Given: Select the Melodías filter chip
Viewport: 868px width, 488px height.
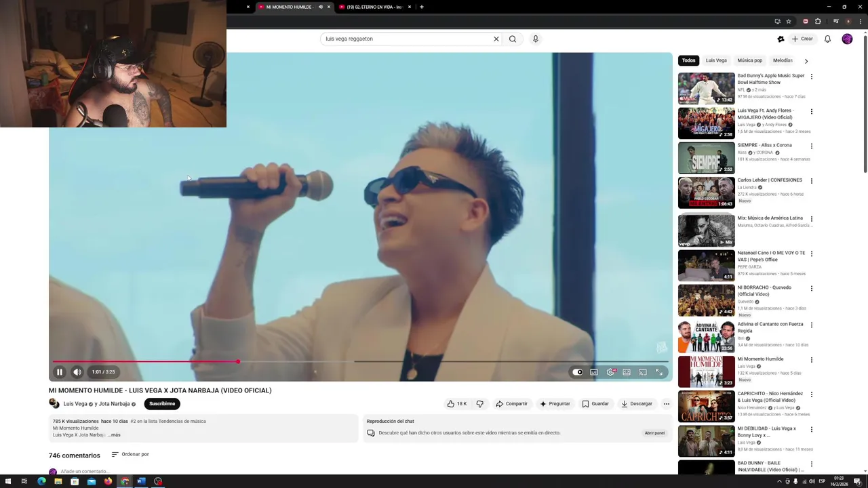Looking at the screenshot, I should click(x=783, y=60).
